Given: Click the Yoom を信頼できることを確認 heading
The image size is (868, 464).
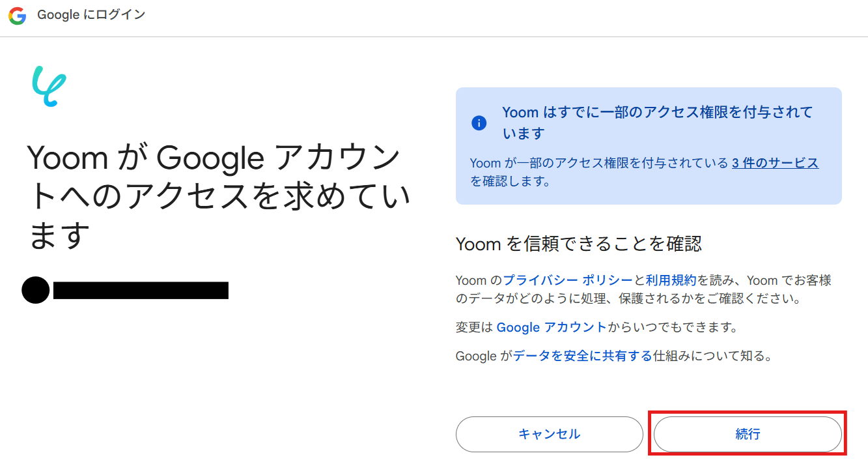Looking at the screenshot, I should [x=579, y=244].
